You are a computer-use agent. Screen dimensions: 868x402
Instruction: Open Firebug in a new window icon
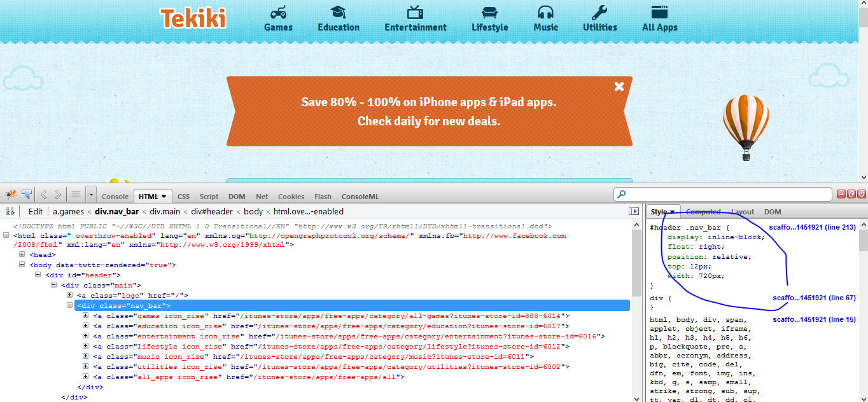(851, 195)
